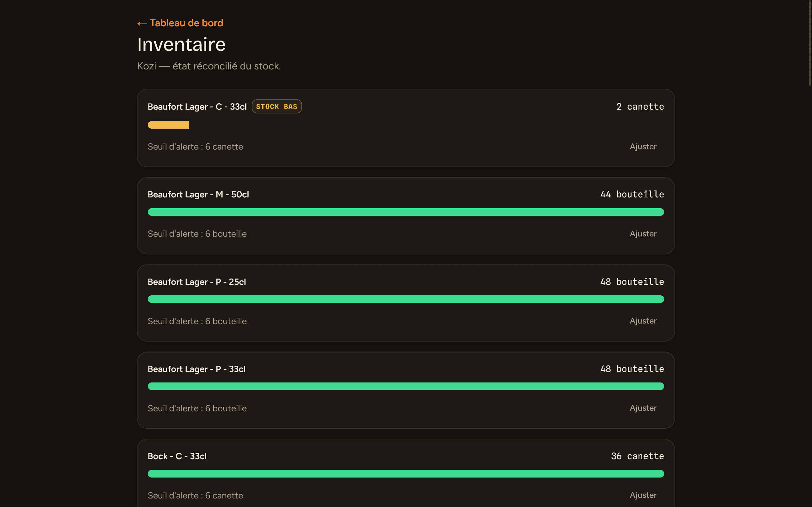Click the green stock bar for Bock C 33cl
Viewport: 812px width, 507px height.
pyautogui.click(x=406, y=473)
